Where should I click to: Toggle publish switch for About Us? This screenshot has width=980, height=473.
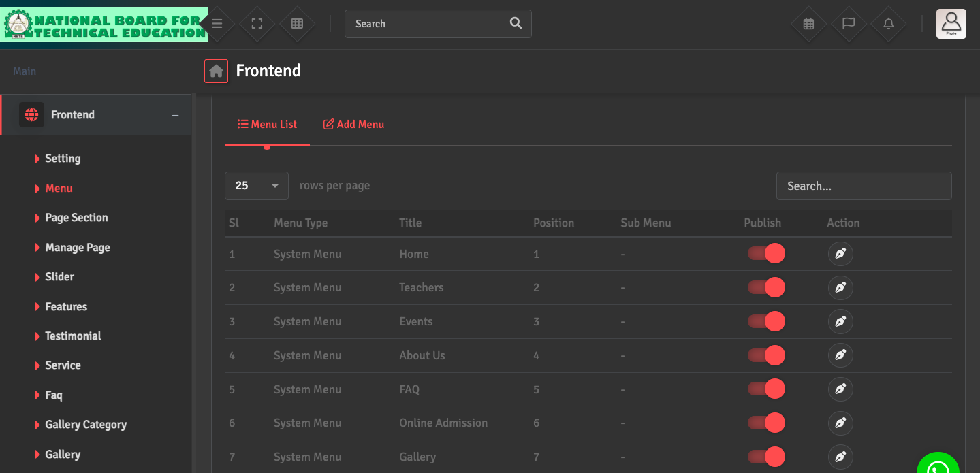click(766, 355)
